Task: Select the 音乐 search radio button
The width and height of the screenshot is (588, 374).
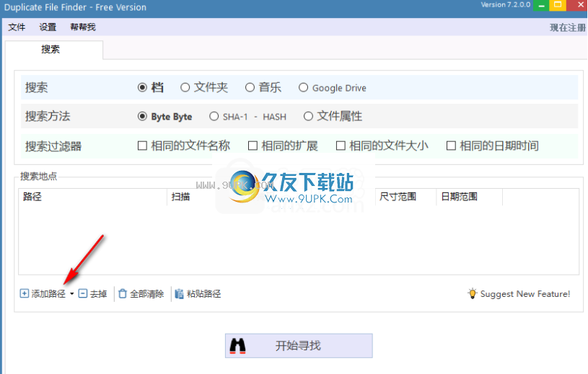Action: tap(250, 88)
